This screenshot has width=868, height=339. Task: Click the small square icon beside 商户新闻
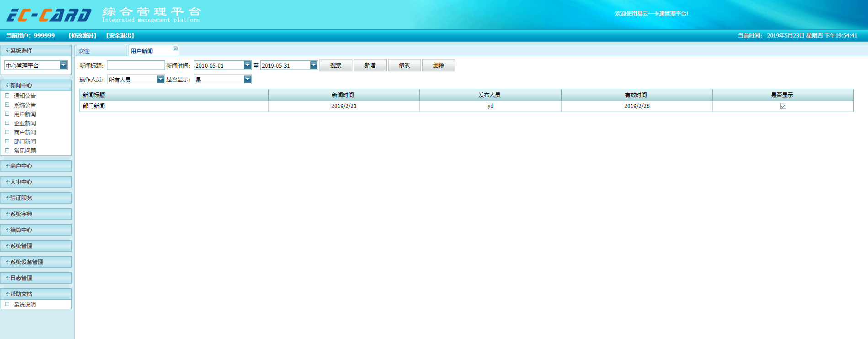coord(7,132)
